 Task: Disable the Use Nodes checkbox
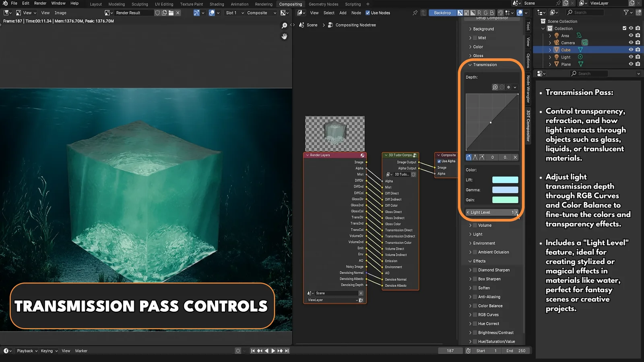coord(367,12)
